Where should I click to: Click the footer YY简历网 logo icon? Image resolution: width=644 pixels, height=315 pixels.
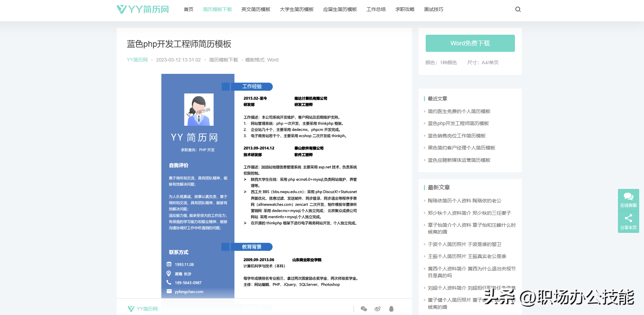[x=130, y=308]
